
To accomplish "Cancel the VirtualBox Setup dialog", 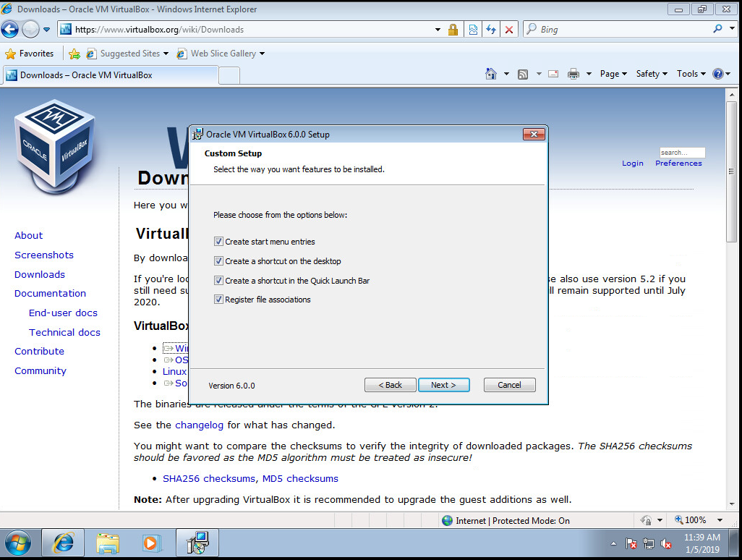I will coord(510,385).
